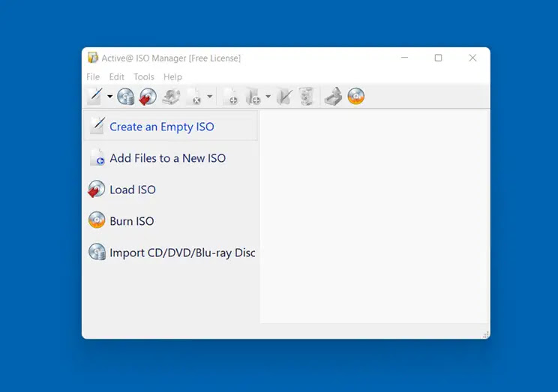
Task: Click the load ISO toolbar icon with red arrow
Action: tap(148, 97)
